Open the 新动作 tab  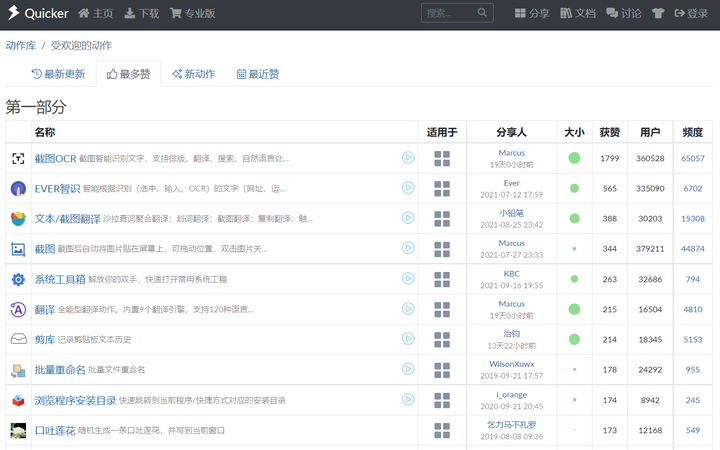[193, 74]
